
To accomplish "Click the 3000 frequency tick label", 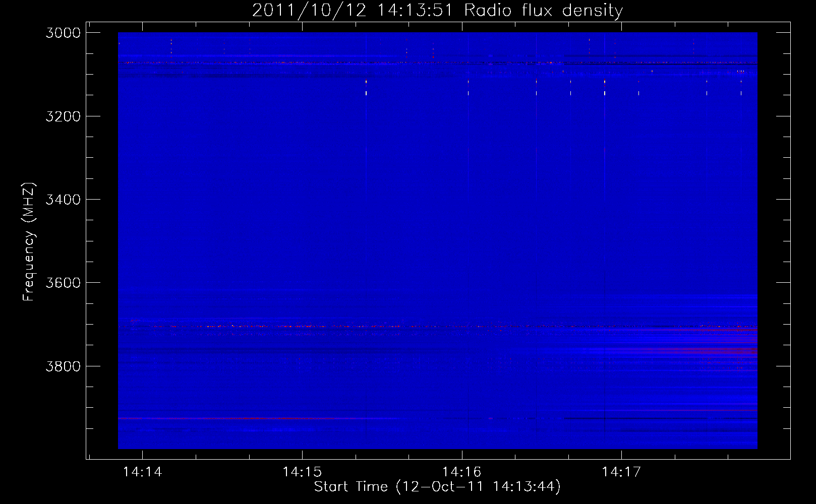I will [63, 33].
